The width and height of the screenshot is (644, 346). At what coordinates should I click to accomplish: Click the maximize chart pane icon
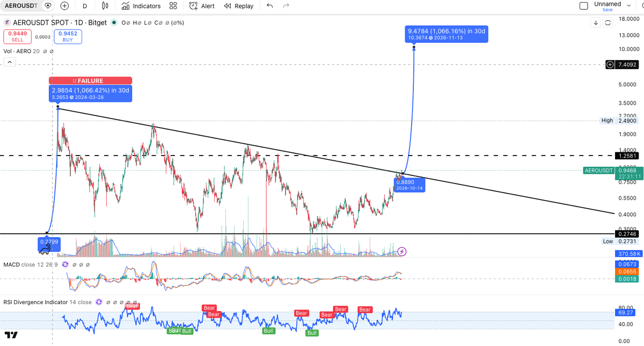tap(608, 23)
